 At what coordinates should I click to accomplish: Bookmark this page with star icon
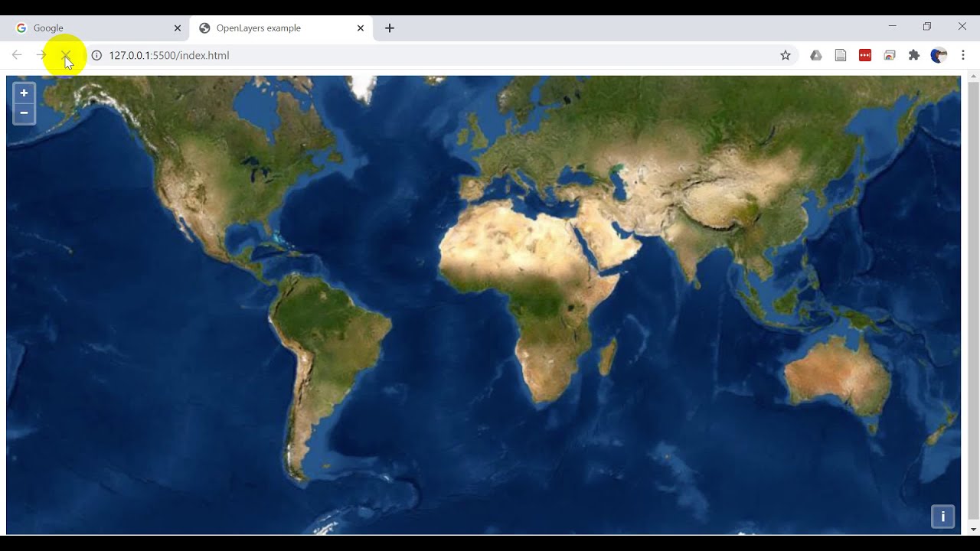pyautogui.click(x=785, y=55)
